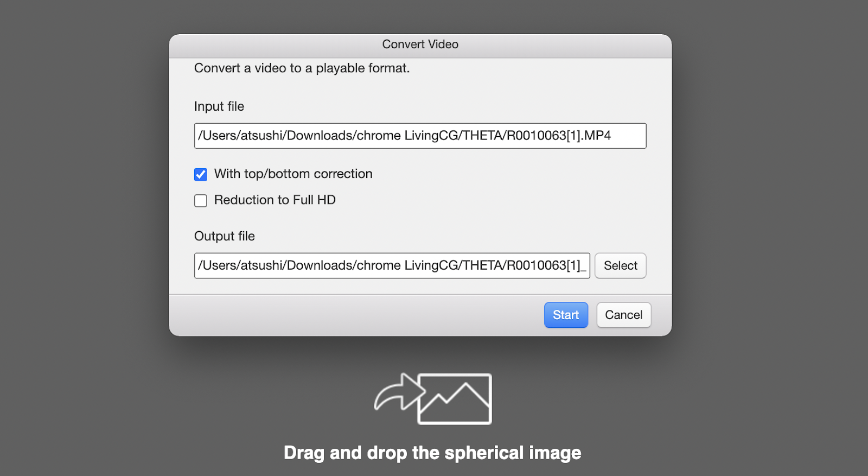
Task: Focus the Output file path field
Action: (x=392, y=265)
